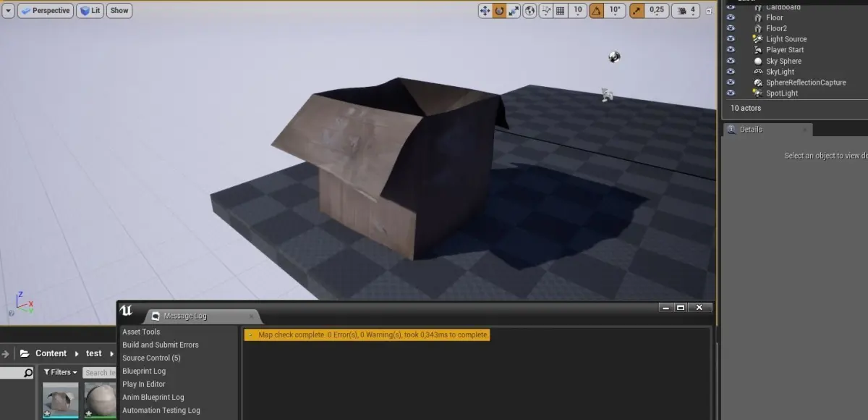Hide the SpotLight actor
Screen dimensions: 868x420
[x=731, y=93]
